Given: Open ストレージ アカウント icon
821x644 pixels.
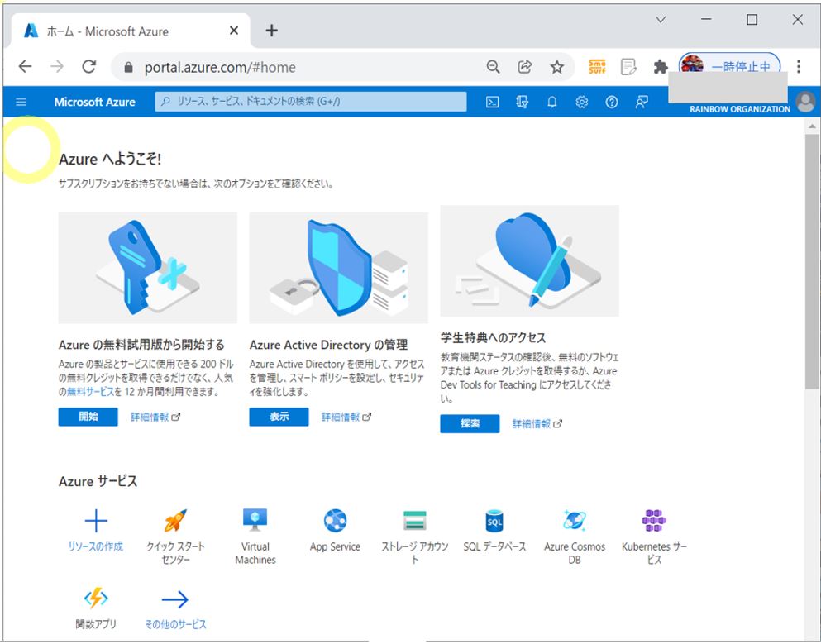Looking at the screenshot, I should pyautogui.click(x=415, y=521).
